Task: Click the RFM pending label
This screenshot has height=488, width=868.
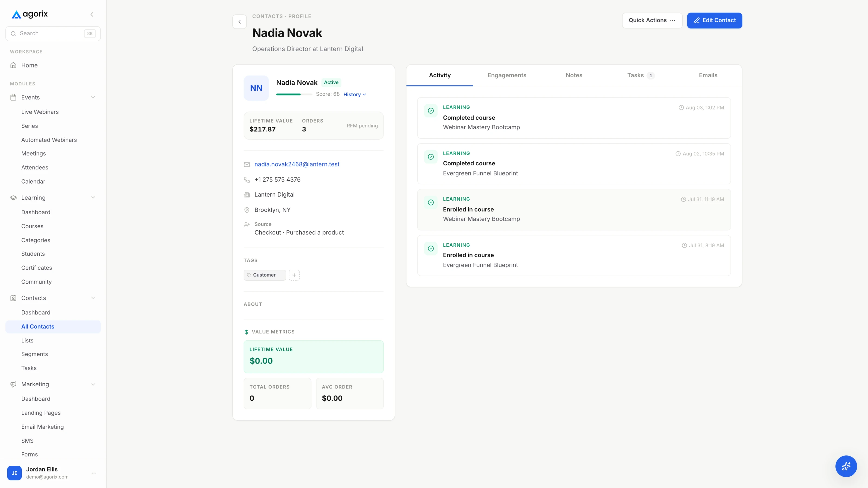Action: pyautogui.click(x=362, y=126)
